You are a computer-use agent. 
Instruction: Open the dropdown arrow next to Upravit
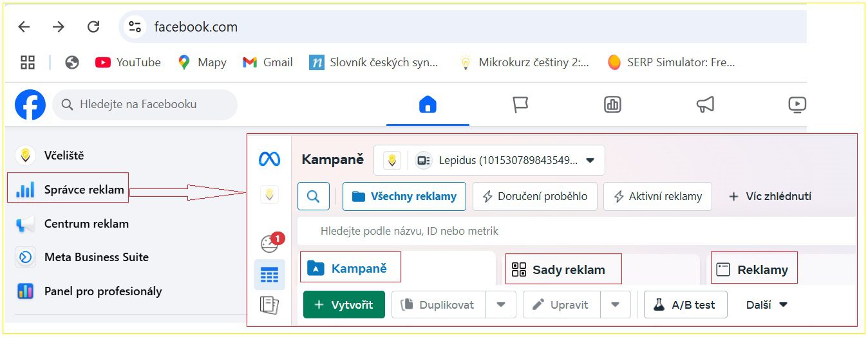(x=615, y=305)
